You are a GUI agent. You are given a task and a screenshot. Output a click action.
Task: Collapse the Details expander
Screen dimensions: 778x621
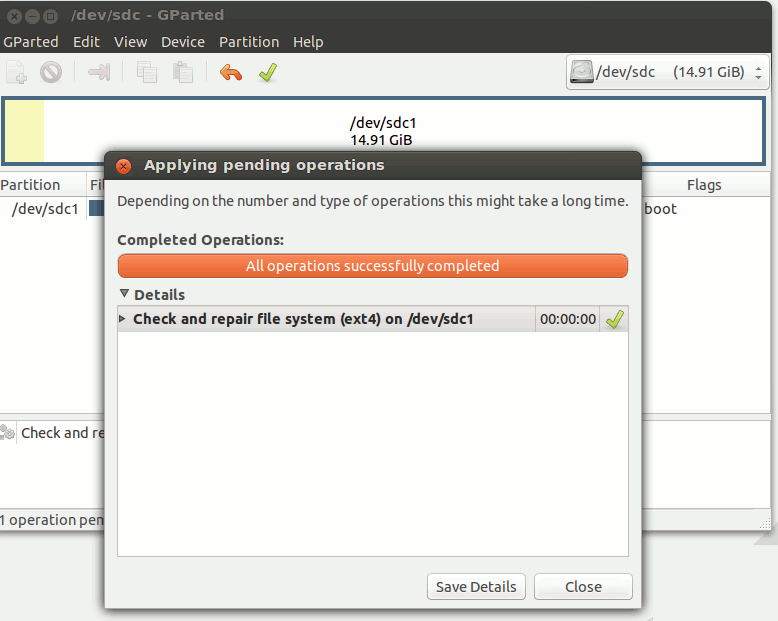pos(125,294)
